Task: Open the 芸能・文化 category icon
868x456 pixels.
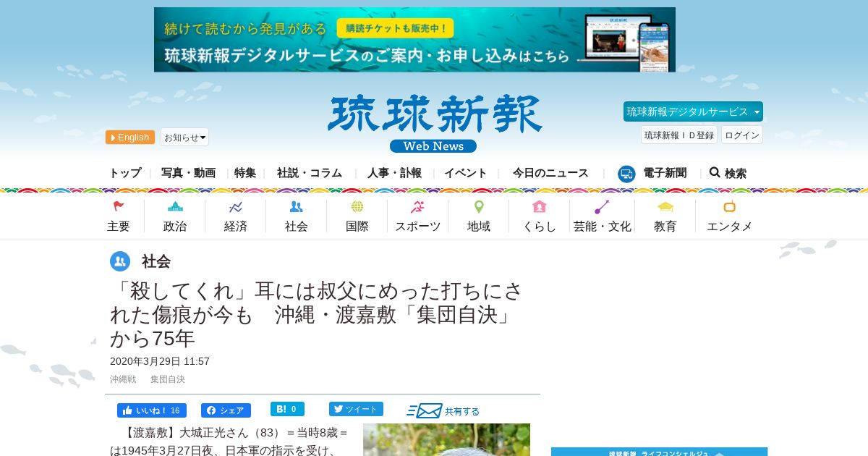Action: point(602,207)
